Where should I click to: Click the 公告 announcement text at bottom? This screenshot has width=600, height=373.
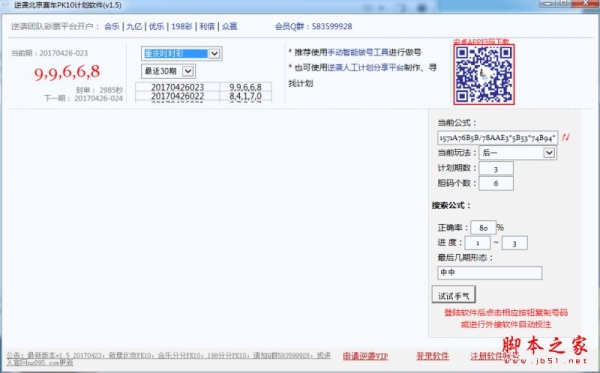tap(168, 358)
